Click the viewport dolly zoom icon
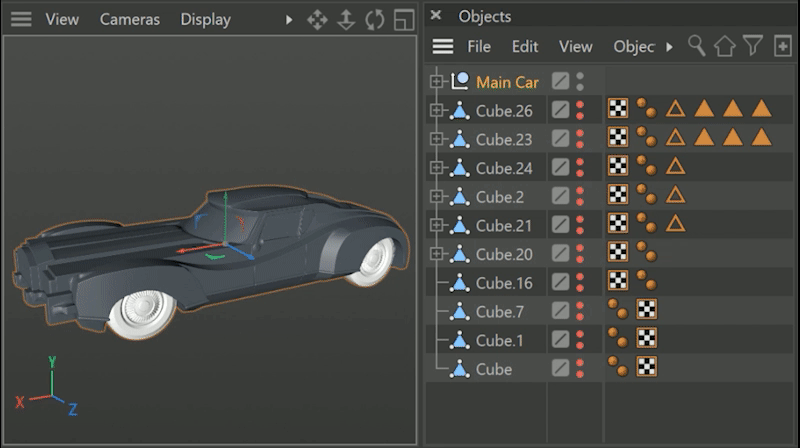This screenshot has width=800, height=448. pyautogui.click(x=346, y=19)
